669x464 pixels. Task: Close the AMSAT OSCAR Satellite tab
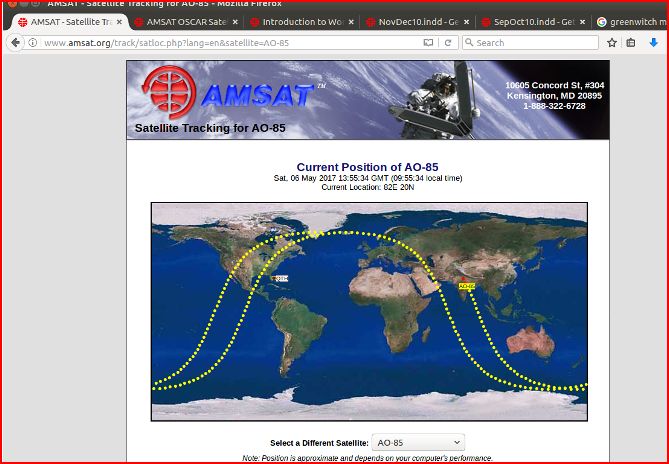pyautogui.click(x=235, y=22)
